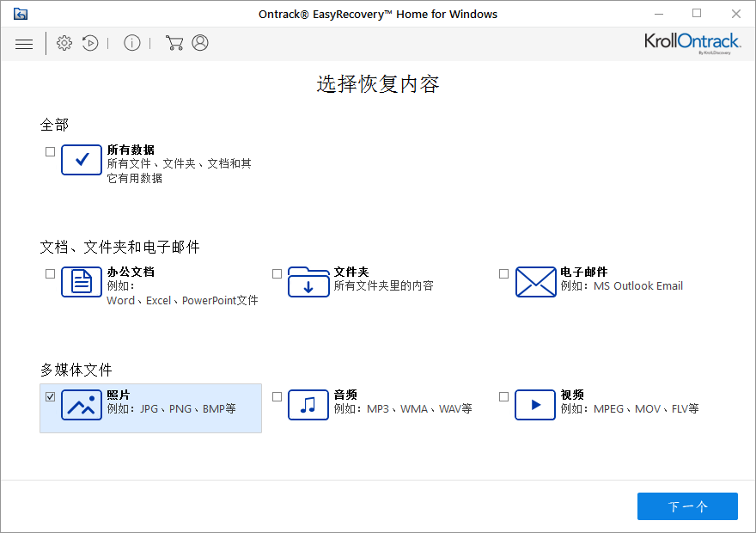Click the 音频 music note icon
Viewport: 756px width, 533px height.
point(308,405)
